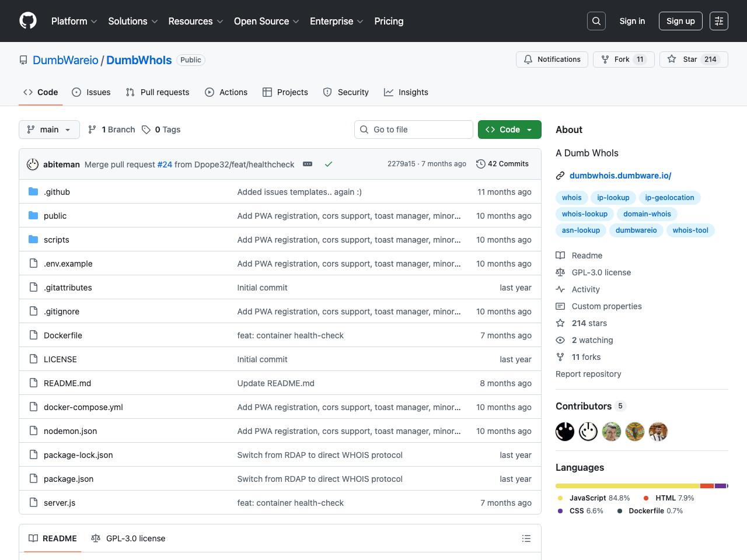Click the first contributor avatar
747x560 pixels.
pos(564,432)
